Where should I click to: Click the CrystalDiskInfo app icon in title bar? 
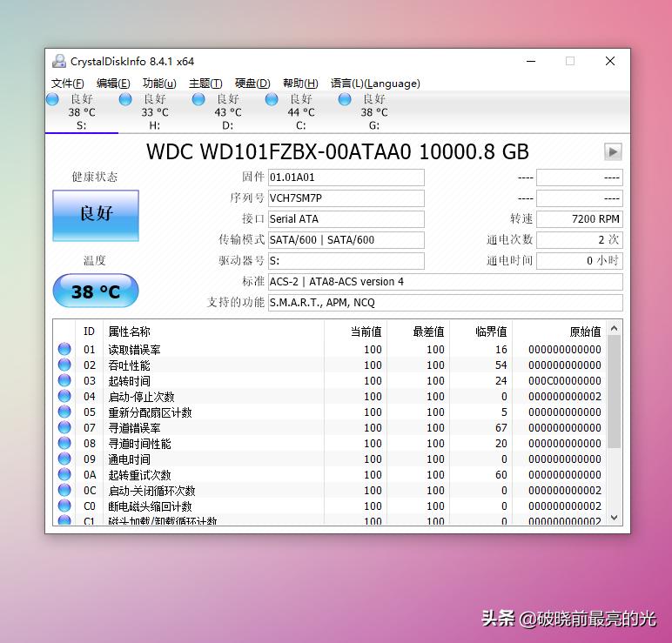58,61
